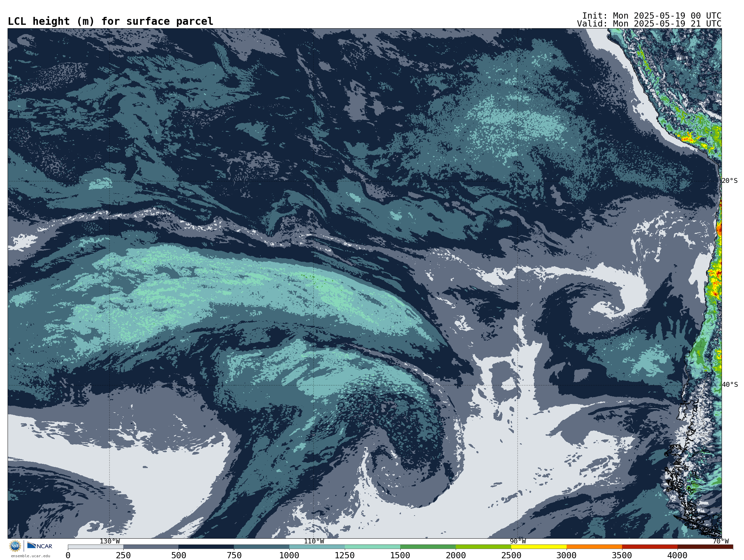Viewport: 744px width, 560px height.
Task: Click the colorbar tick label '4000'
Action: pyautogui.click(x=678, y=556)
